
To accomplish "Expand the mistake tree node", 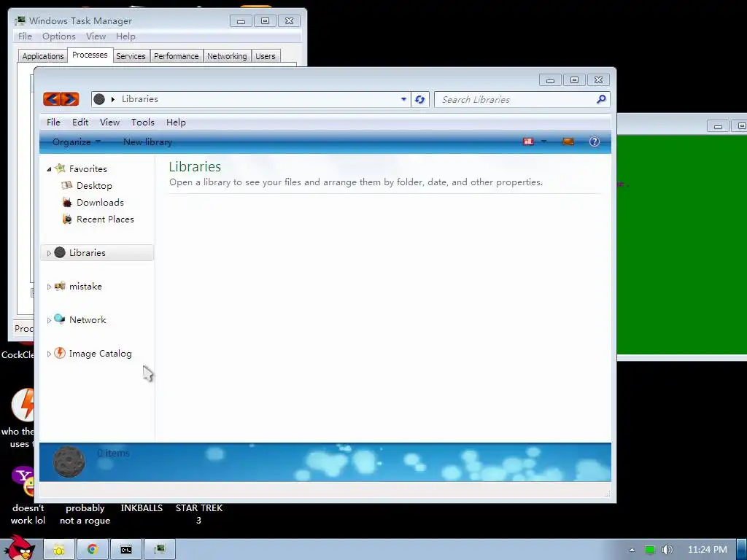I will pyautogui.click(x=49, y=287).
